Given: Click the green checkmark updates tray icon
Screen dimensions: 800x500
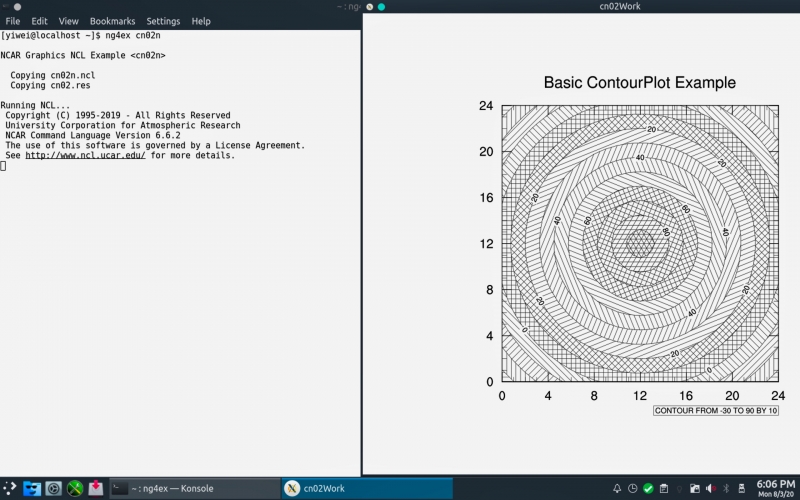Looking at the screenshot, I should 648,488.
